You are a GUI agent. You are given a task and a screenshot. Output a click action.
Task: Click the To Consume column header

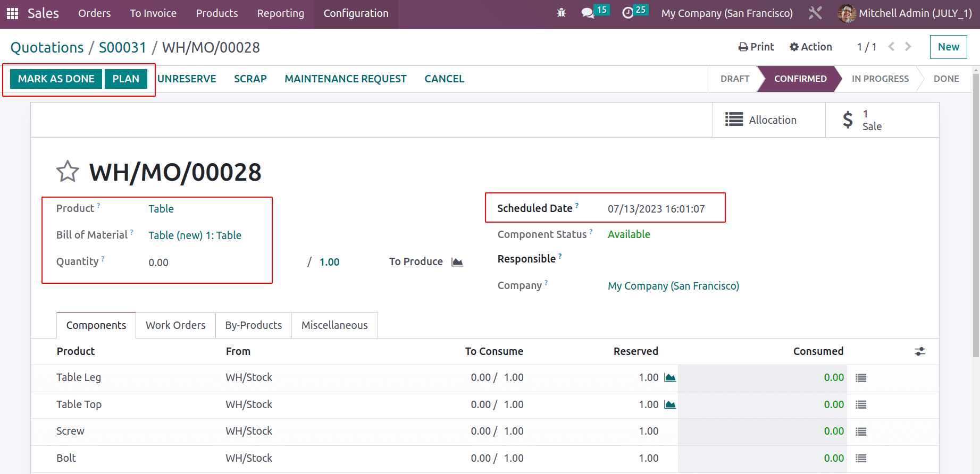tap(494, 351)
